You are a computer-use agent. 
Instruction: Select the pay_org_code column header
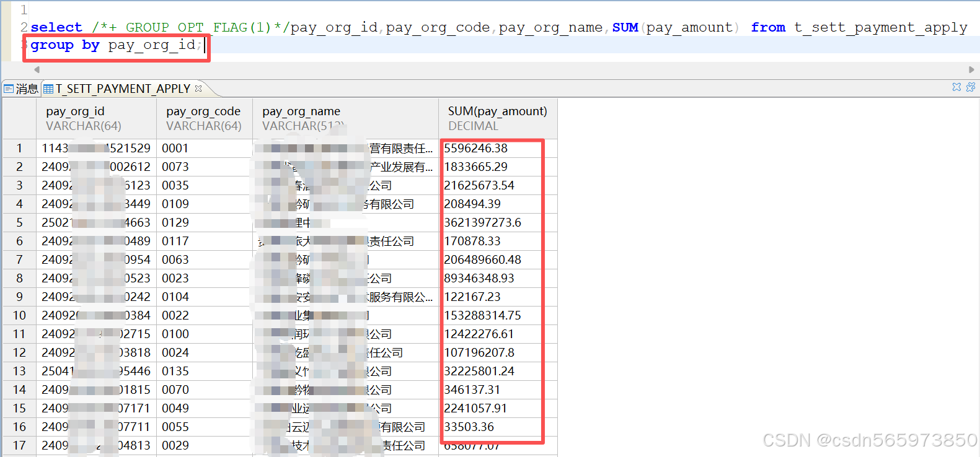click(x=205, y=118)
